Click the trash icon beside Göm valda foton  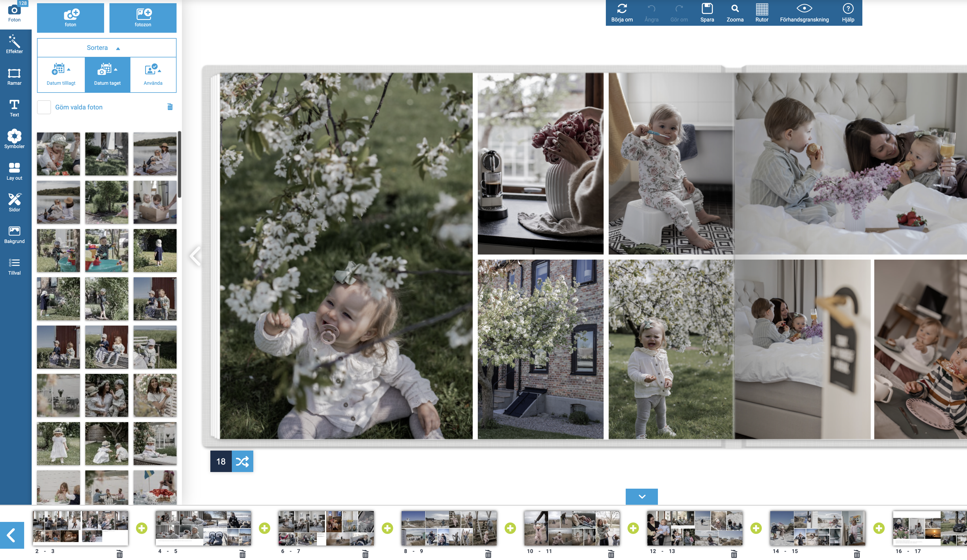[x=170, y=107]
